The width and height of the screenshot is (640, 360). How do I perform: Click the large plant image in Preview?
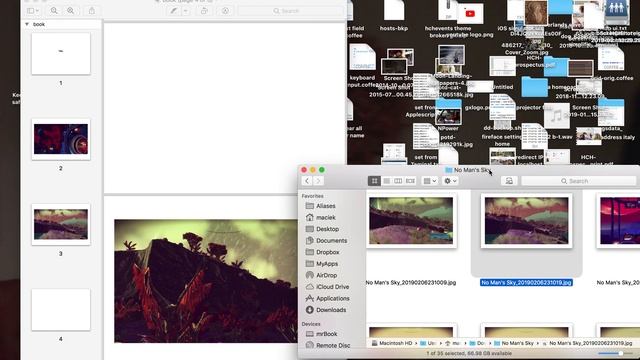206,281
